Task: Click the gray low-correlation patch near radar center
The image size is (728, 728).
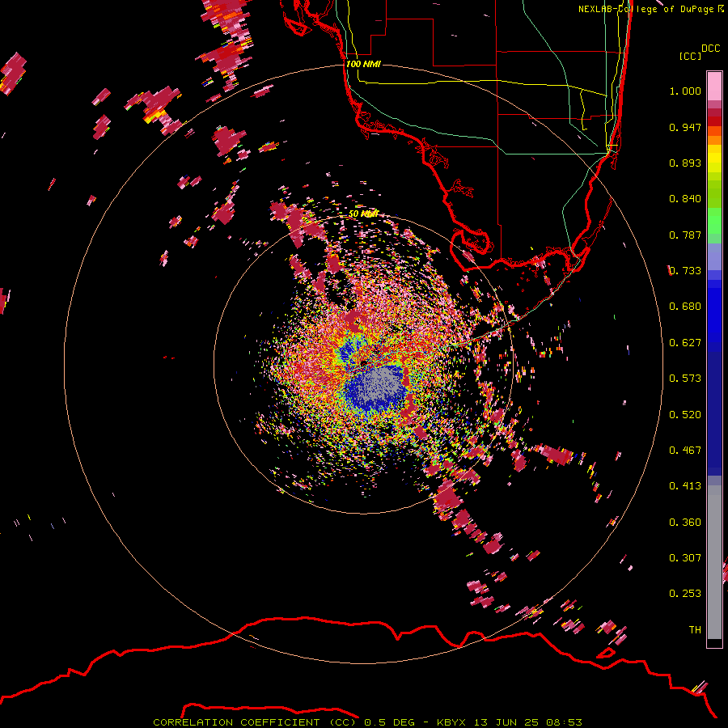Action: pos(380,385)
